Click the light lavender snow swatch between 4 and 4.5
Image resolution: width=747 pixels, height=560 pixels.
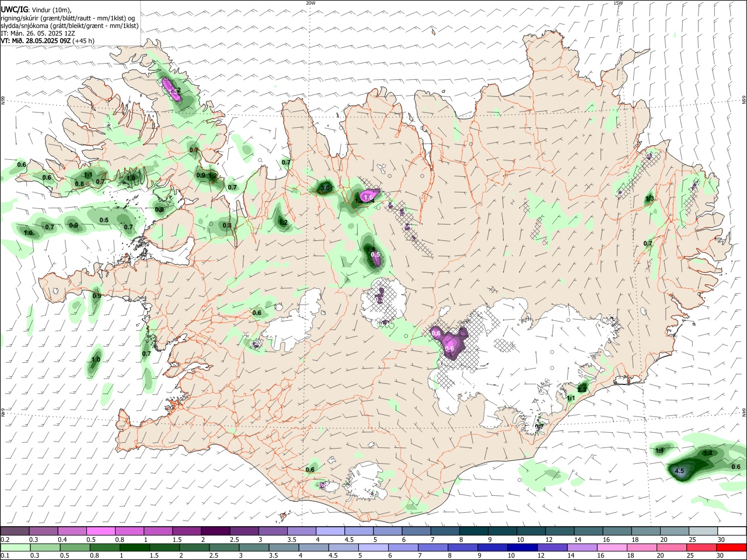330,531
